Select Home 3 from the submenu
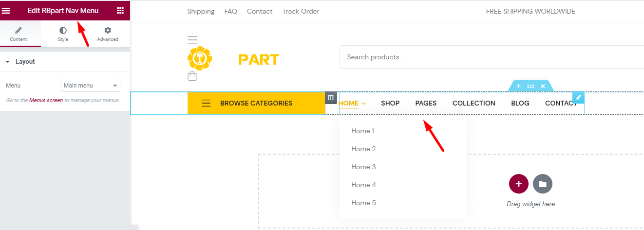The height and width of the screenshot is (230, 644). click(x=364, y=167)
